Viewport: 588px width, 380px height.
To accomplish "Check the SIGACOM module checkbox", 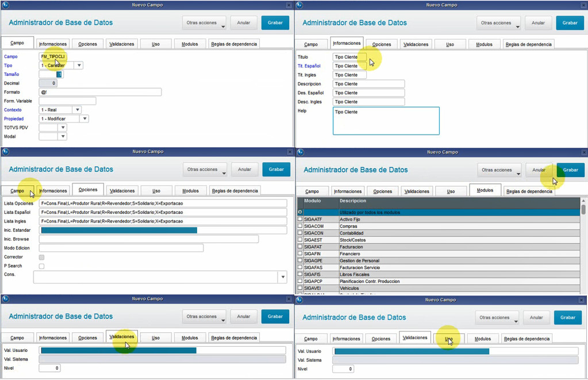I will [x=300, y=226].
